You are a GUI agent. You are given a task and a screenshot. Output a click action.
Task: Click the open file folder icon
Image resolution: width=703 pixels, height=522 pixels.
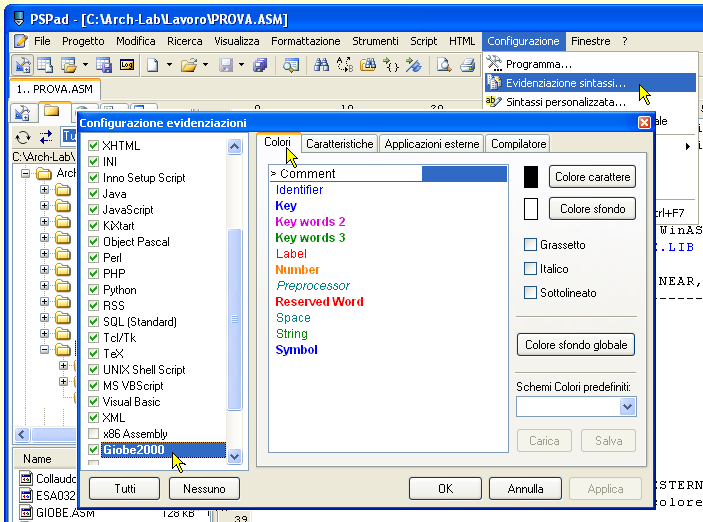point(189,65)
